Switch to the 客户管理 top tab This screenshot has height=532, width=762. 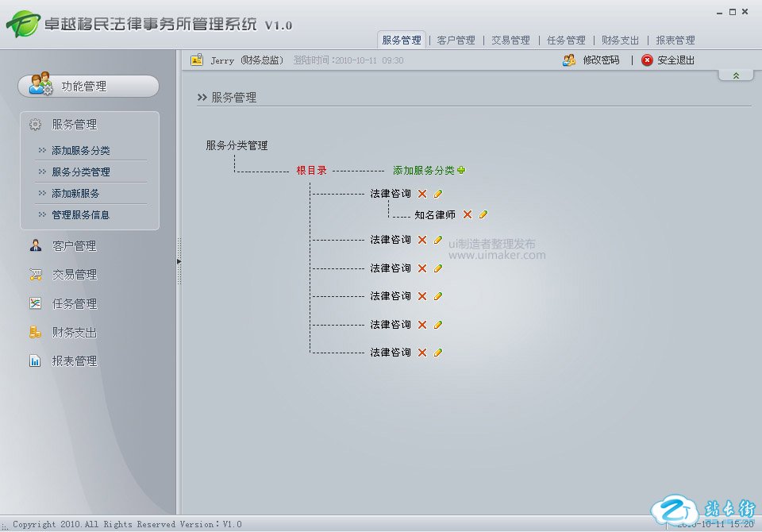(456, 40)
